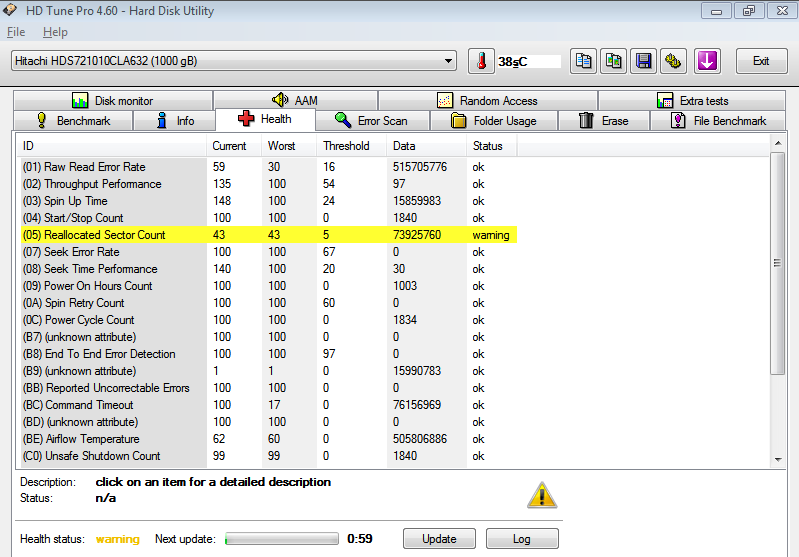Click the 505806886 data value
This screenshot has width=799, height=557.
[420, 439]
